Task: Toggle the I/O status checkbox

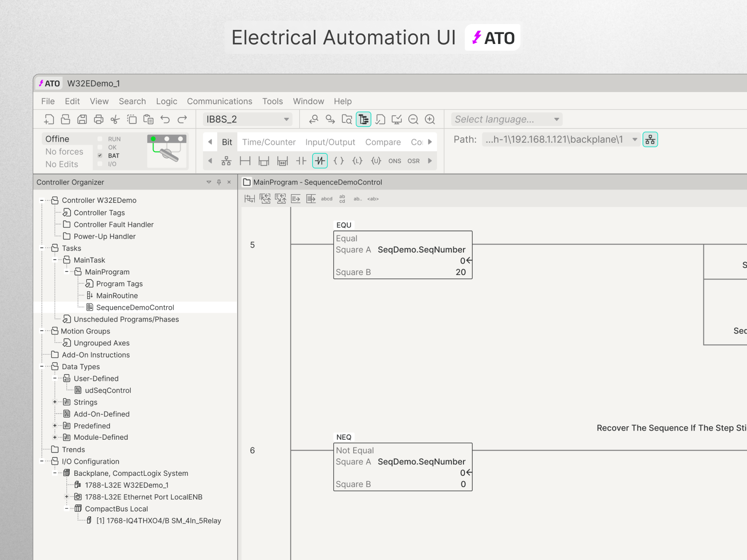Action: [x=100, y=164]
